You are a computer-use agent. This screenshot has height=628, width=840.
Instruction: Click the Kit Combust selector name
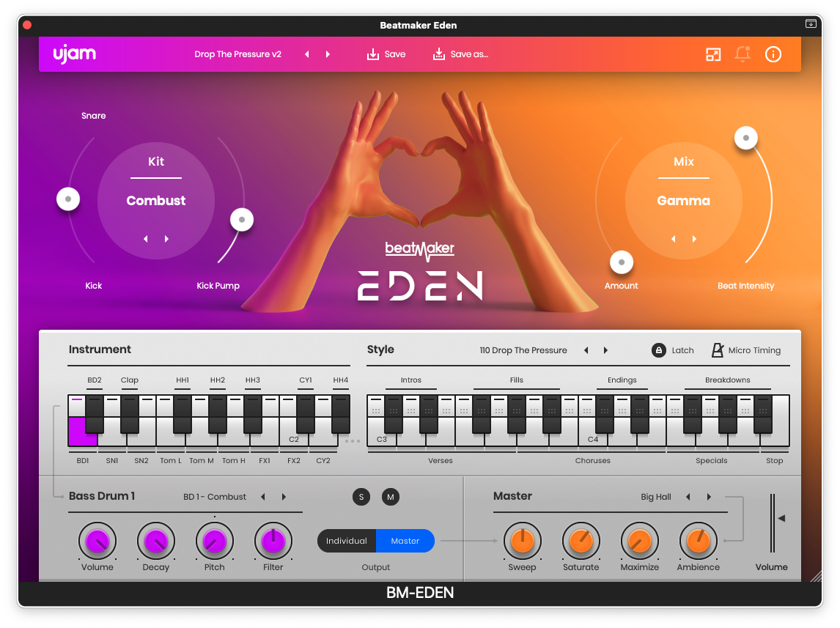pos(156,201)
